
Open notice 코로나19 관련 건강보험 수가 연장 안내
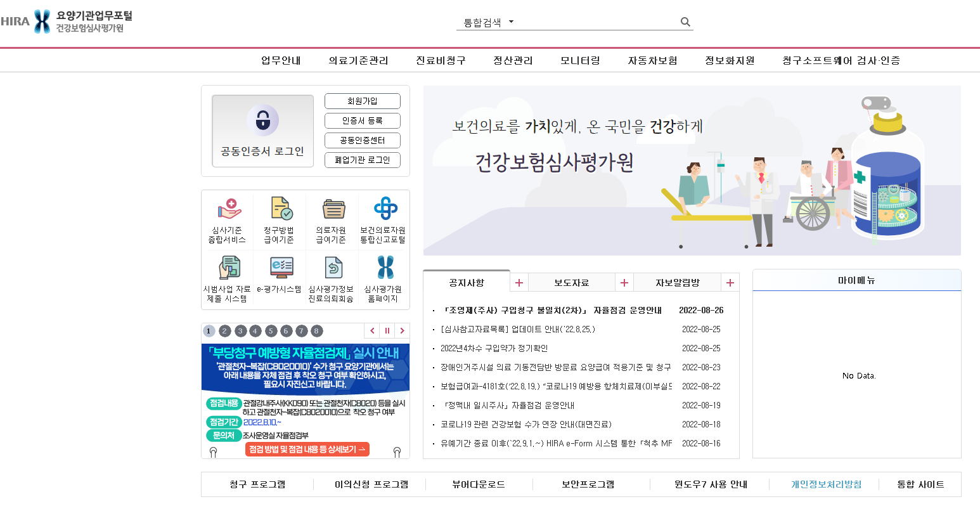pos(526,425)
